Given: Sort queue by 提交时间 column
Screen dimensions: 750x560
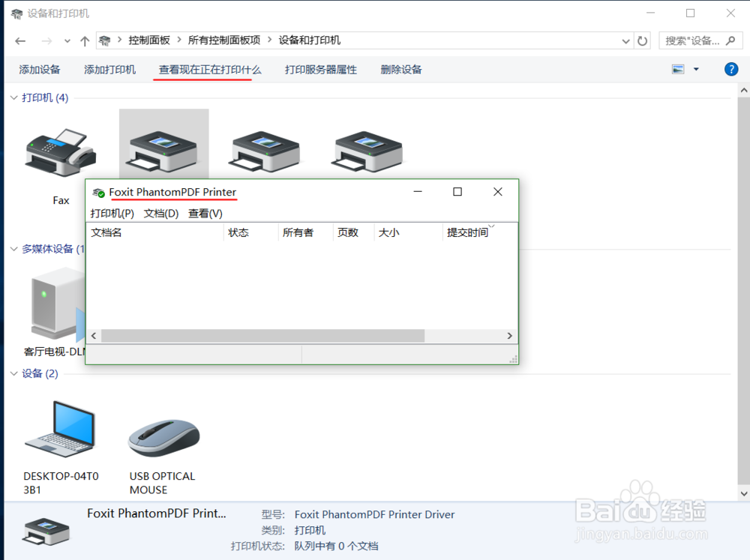Looking at the screenshot, I should (x=480, y=232).
